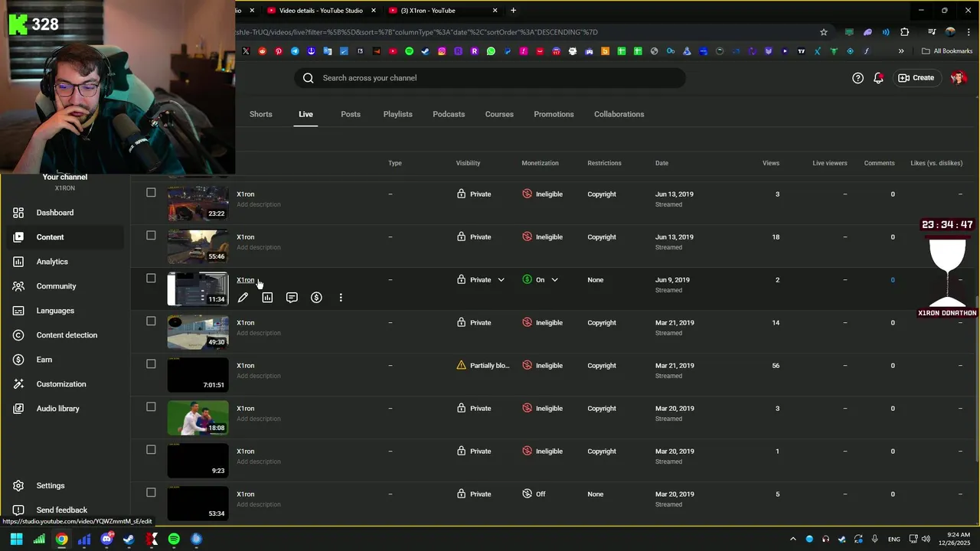Click the search across your channel field
This screenshot has height=551, width=980.
(x=490, y=78)
